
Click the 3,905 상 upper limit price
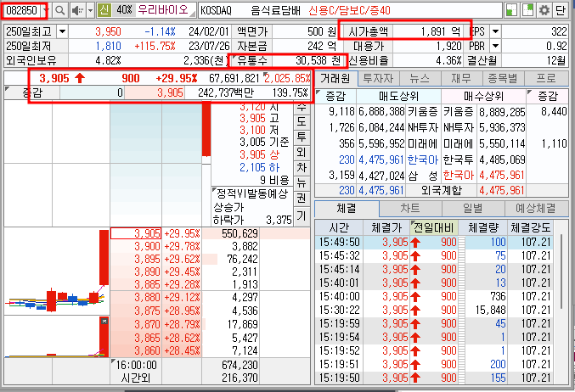pyautogui.click(x=260, y=154)
